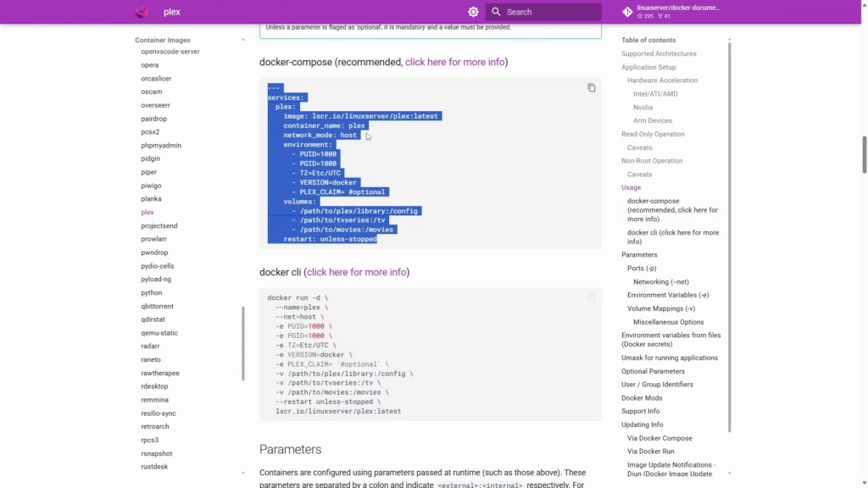Image resolution: width=868 pixels, height=488 pixels.
Task: Open the qbittorrent container page
Action: coord(157,306)
